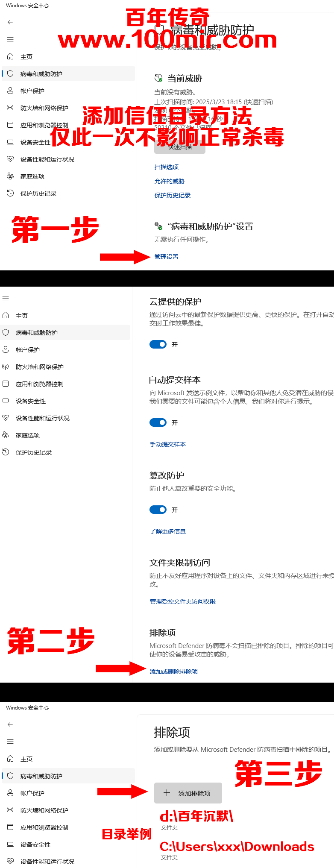Screen dimensions: 334x868
Task: Click the plus icon on 添加排除项
Action: pyautogui.click(x=167, y=793)
